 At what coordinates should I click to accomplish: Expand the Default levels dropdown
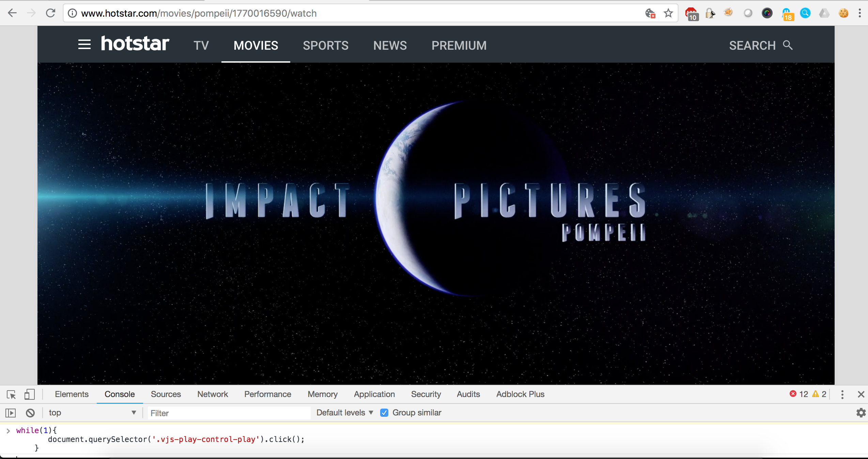coord(345,413)
